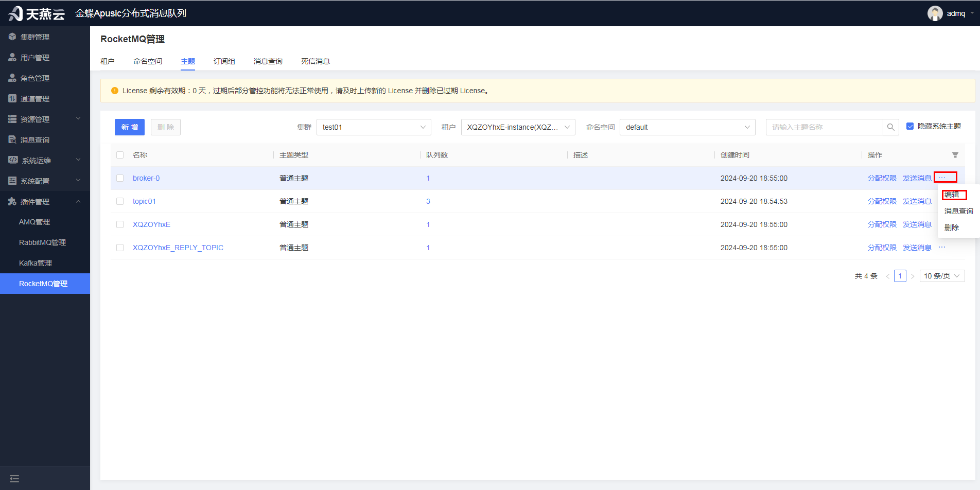Choose 编辑 in the row action menu
The image size is (980, 490).
(x=952, y=195)
